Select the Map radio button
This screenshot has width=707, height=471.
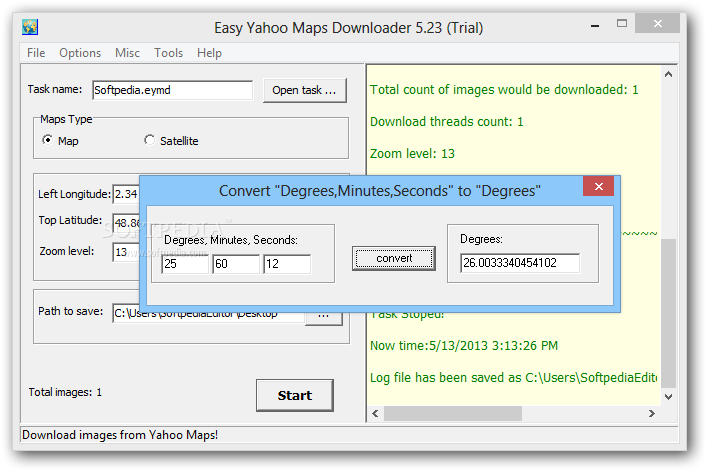click(x=47, y=140)
